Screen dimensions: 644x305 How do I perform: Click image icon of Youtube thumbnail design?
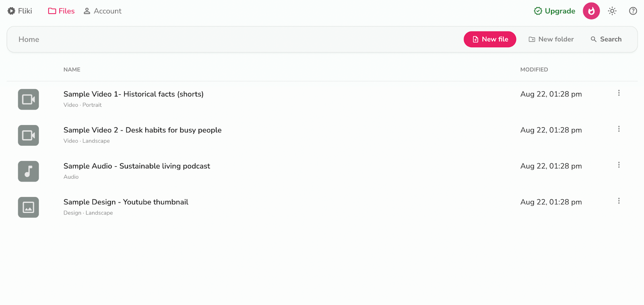point(28,207)
